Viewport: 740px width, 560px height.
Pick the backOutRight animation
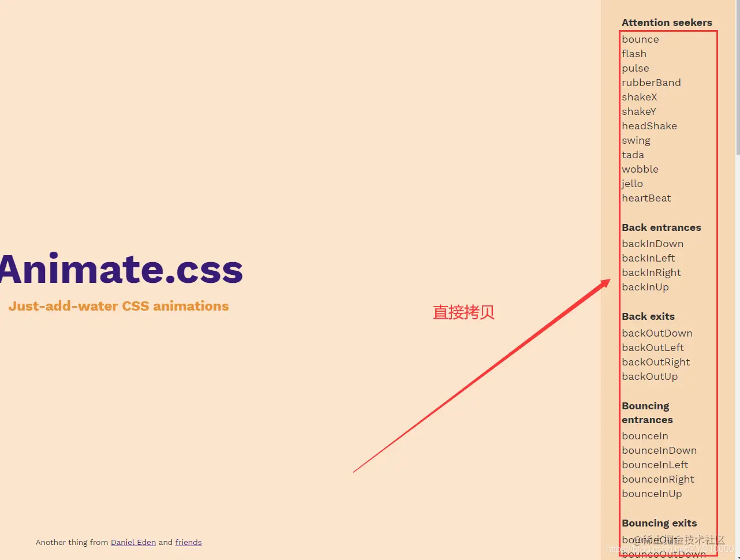coord(656,362)
